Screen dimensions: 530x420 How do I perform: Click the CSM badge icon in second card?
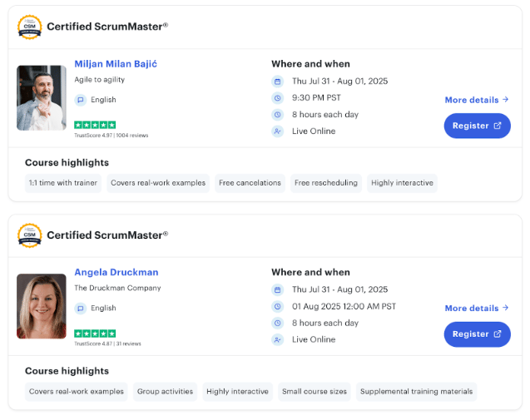[29, 235]
